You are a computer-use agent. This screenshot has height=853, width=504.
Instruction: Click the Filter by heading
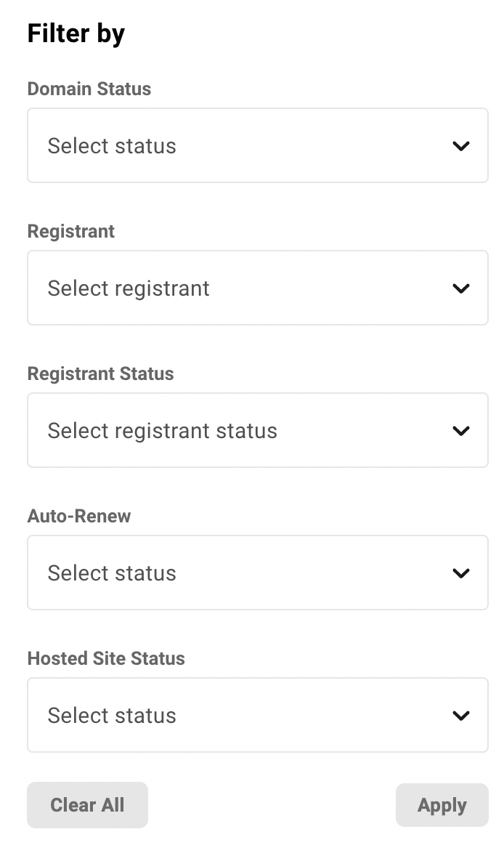[x=76, y=33]
